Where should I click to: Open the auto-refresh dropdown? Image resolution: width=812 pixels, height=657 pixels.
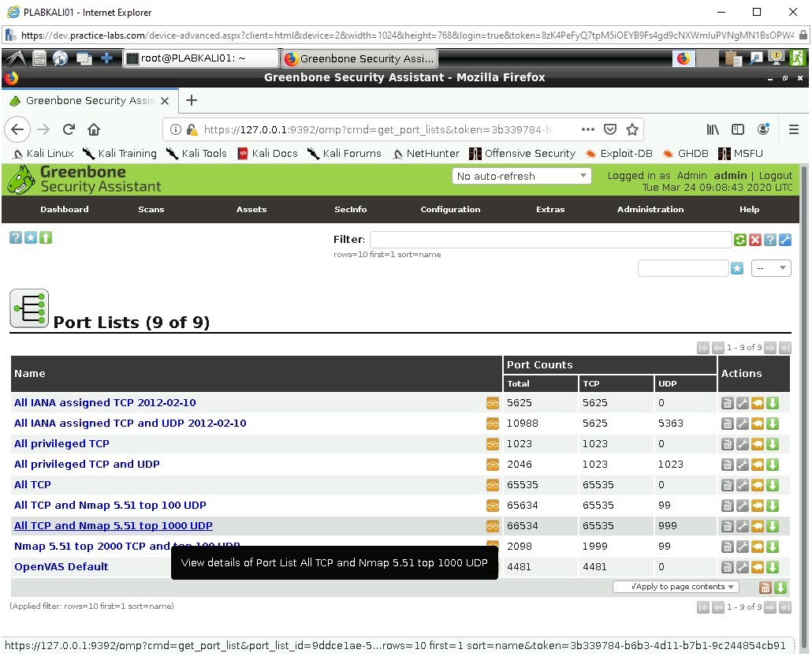click(521, 176)
